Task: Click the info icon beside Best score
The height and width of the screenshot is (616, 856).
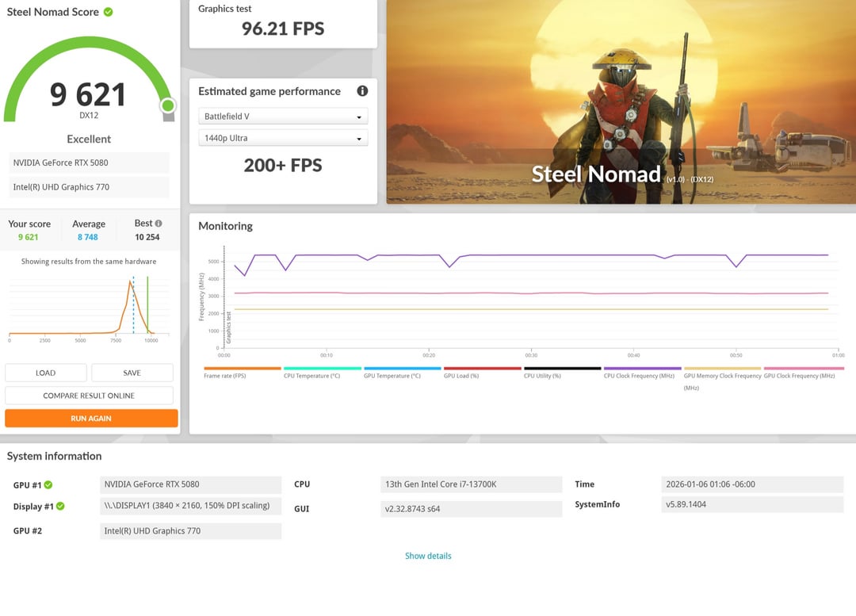Action: point(159,224)
